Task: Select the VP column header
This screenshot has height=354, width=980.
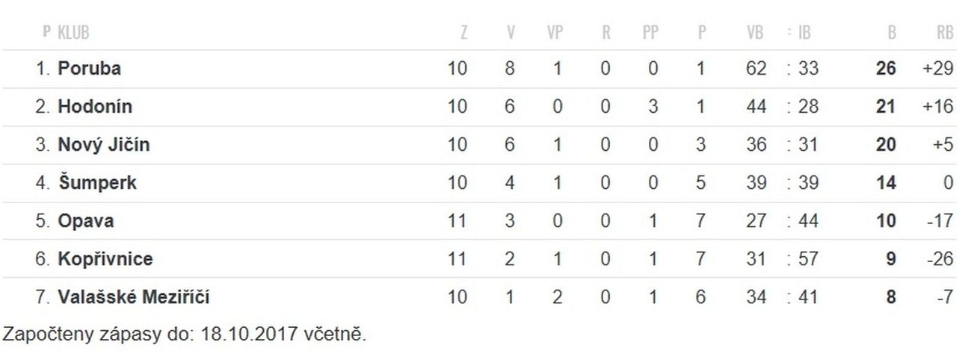Action: tap(557, 32)
